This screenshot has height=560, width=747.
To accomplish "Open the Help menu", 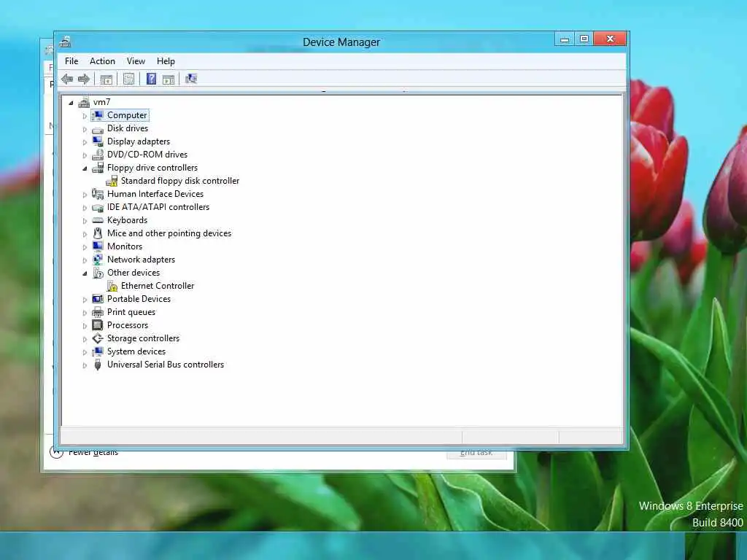I will [x=166, y=61].
